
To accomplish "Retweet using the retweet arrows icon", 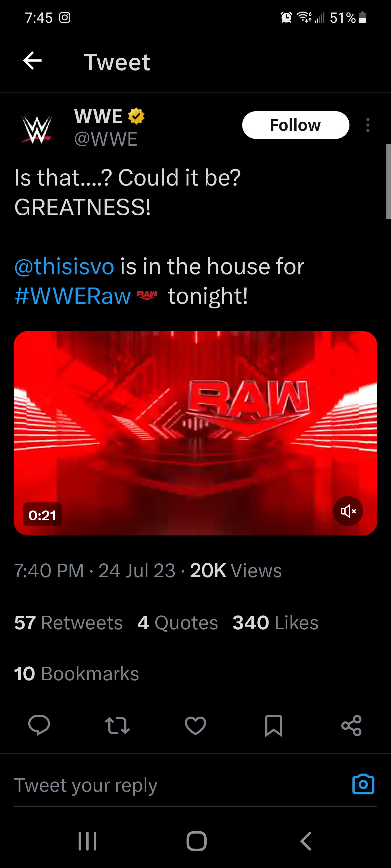I will [x=117, y=725].
